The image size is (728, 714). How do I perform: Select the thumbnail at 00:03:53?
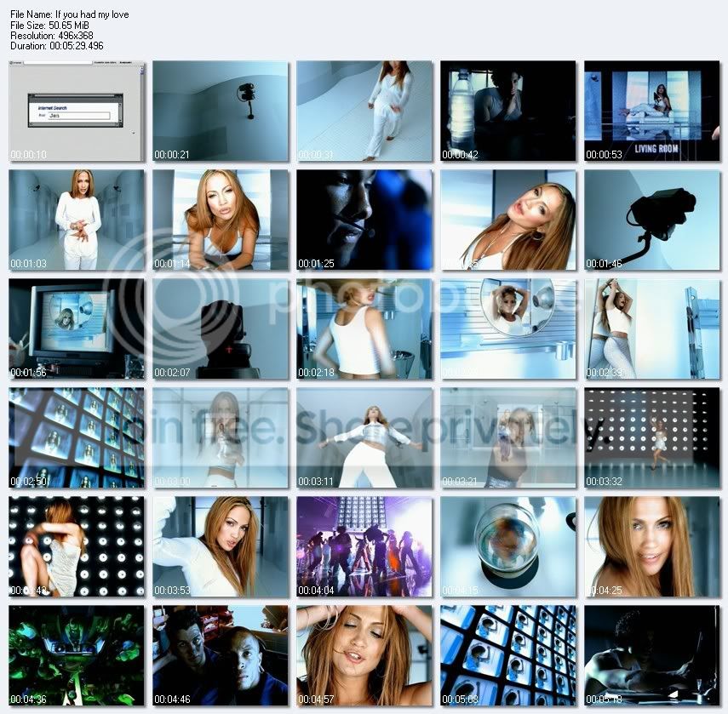tap(221, 546)
